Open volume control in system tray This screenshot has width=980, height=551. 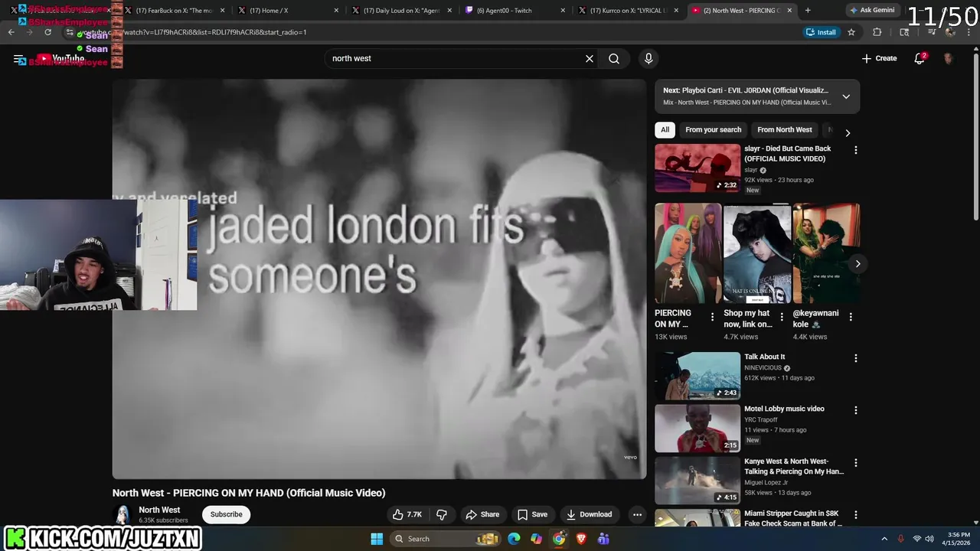pos(931,539)
